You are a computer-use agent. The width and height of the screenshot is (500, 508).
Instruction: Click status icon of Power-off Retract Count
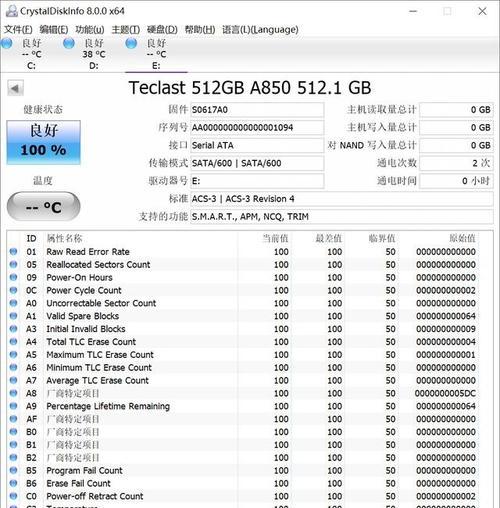(13, 496)
